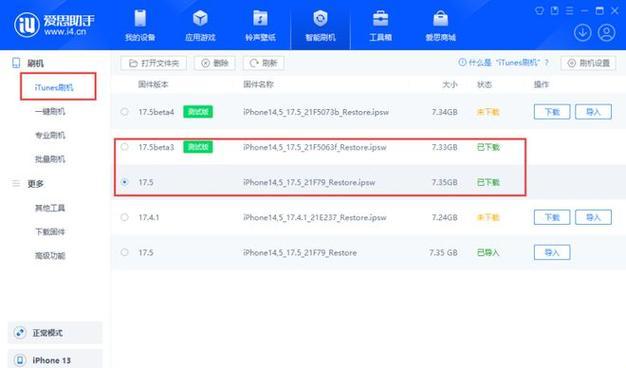Click file name iPhone14,5_17.5_21F5063f_Restore.ipsw
The width and height of the screenshot is (626, 368).
pos(315,147)
